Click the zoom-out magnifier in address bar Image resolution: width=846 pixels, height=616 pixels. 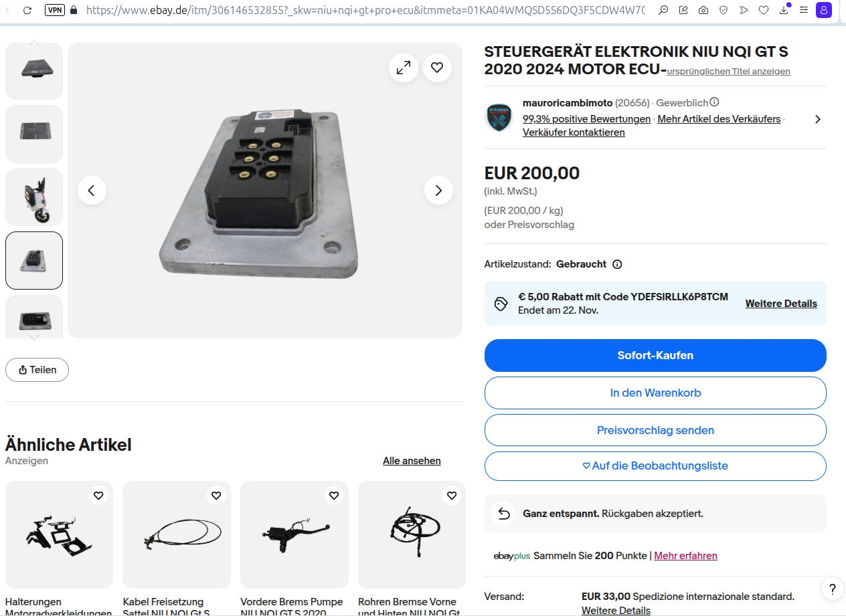click(663, 10)
